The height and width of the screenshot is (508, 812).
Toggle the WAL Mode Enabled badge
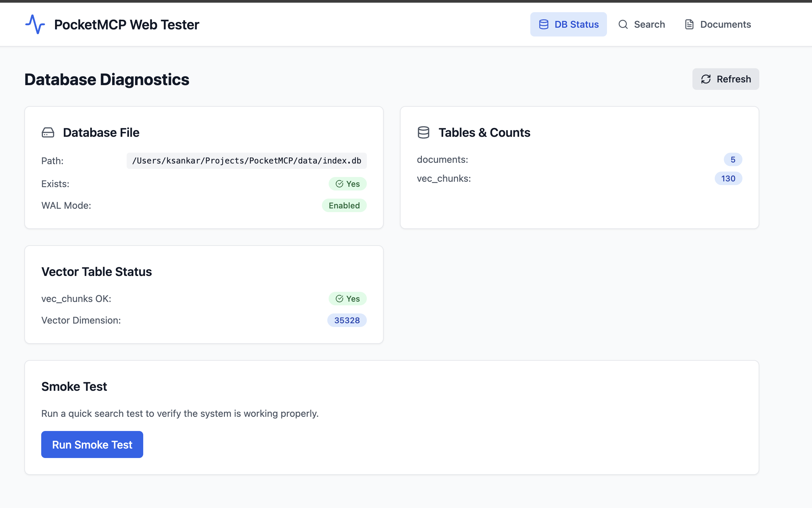(344, 205)
